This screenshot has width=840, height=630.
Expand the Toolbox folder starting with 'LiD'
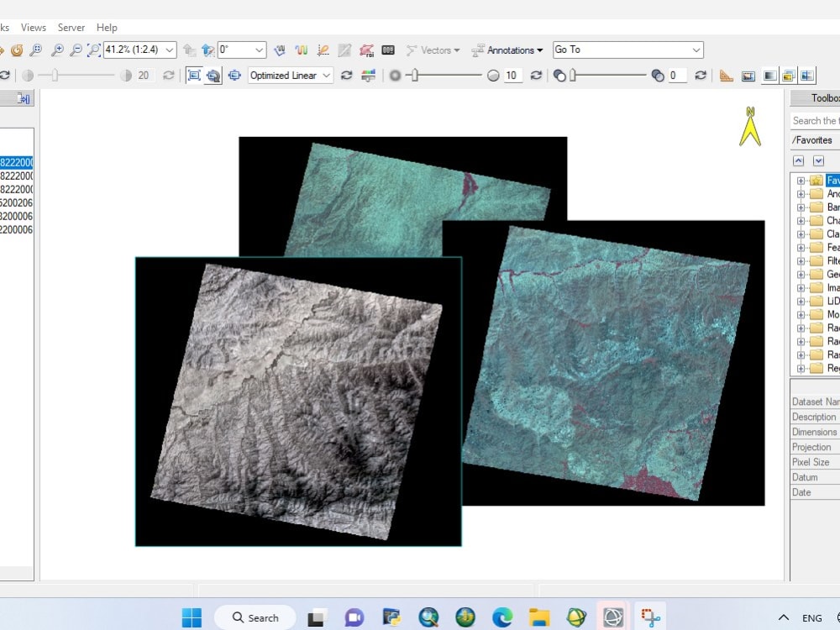click(x=801, y=301)
